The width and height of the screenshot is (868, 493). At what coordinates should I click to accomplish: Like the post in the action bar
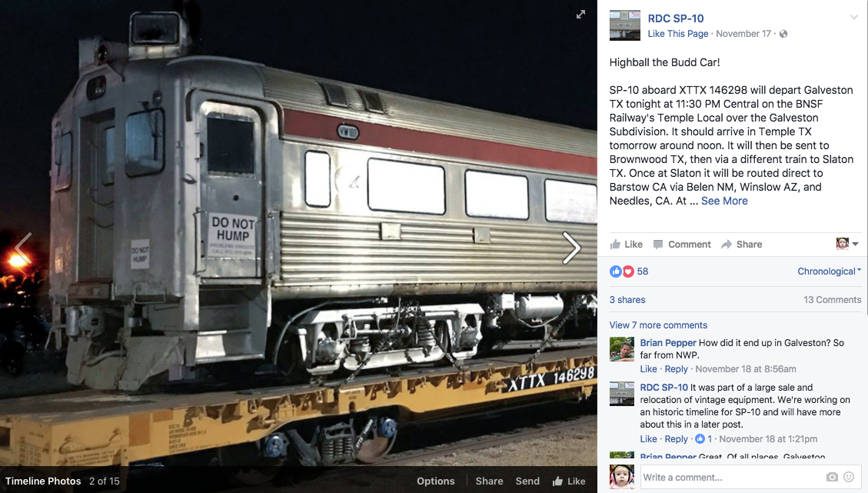click(626, 245)
